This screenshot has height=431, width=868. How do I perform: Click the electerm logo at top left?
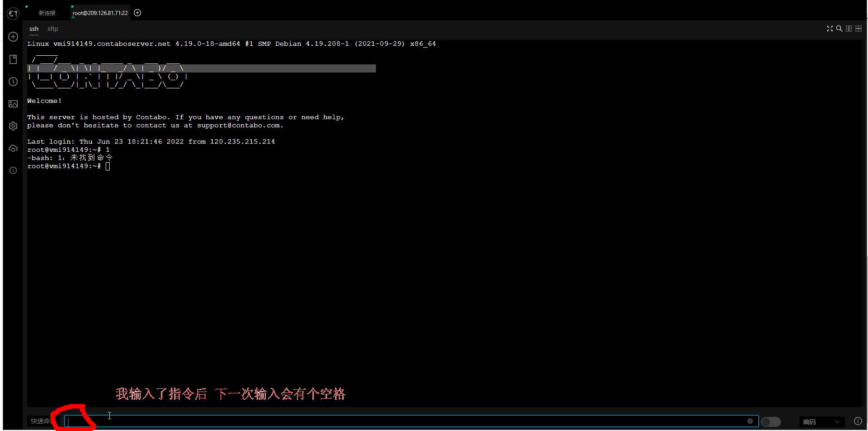point(13,13)
